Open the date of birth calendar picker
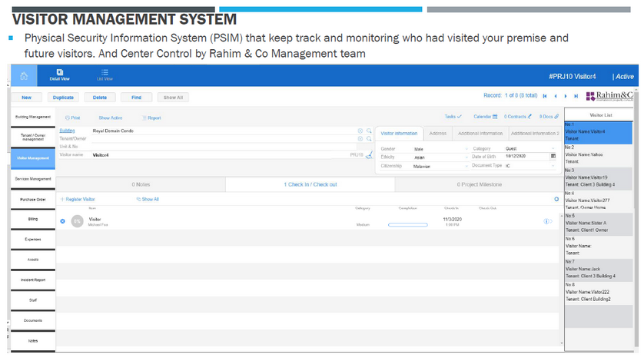The height and width of the screenshot is (361, 644). pyautogui.click(x=553, y=156)
